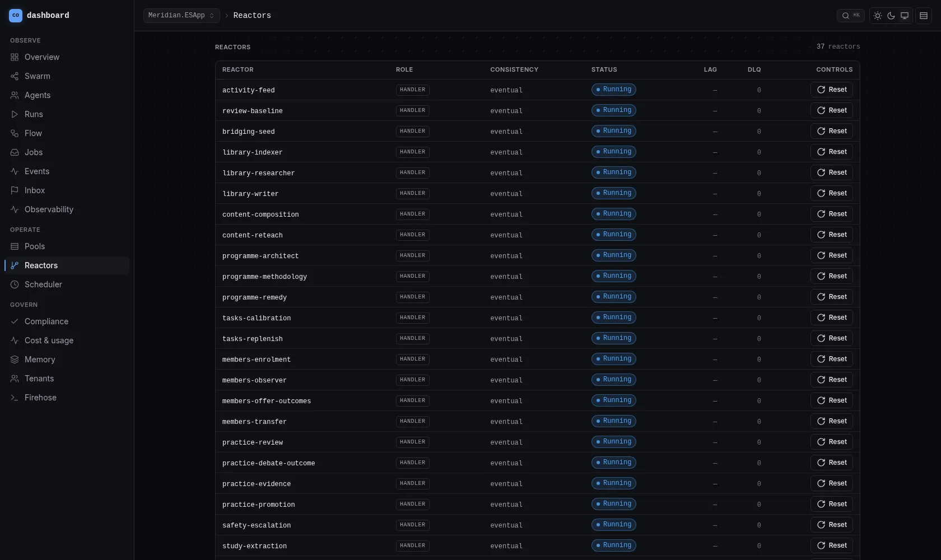Go to Observability in sidebar
The width and height of the screenshot is (941, 560).
(67, 209)
